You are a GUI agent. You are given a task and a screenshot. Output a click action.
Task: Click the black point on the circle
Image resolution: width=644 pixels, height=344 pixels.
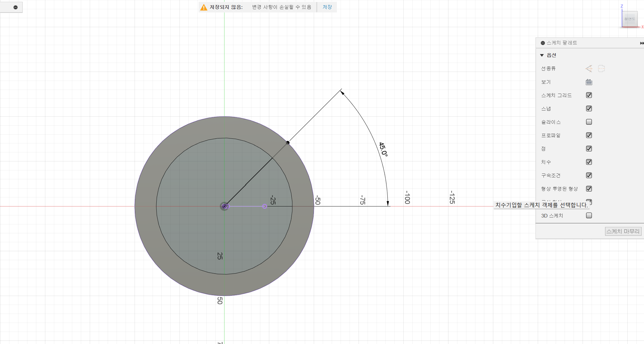(x=288, y=143)
